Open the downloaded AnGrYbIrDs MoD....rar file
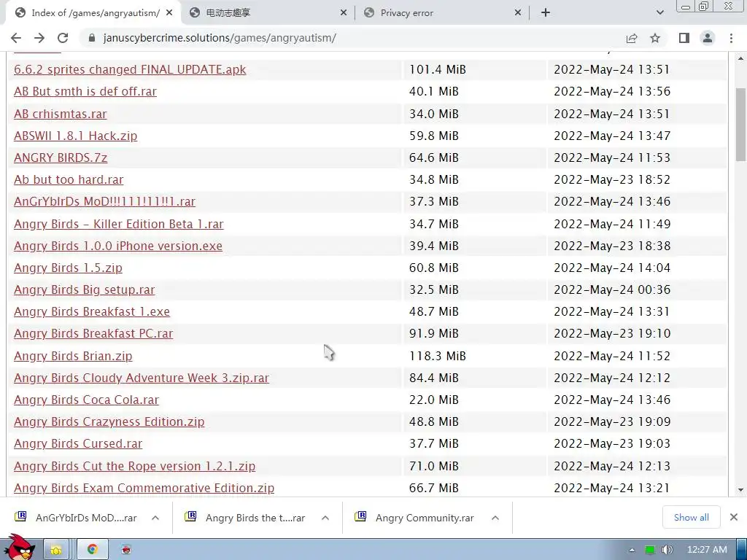 point(76,518)
